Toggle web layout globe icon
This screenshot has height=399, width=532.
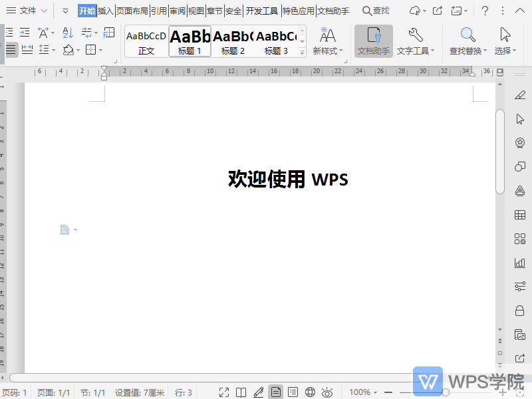pos(310,392)
